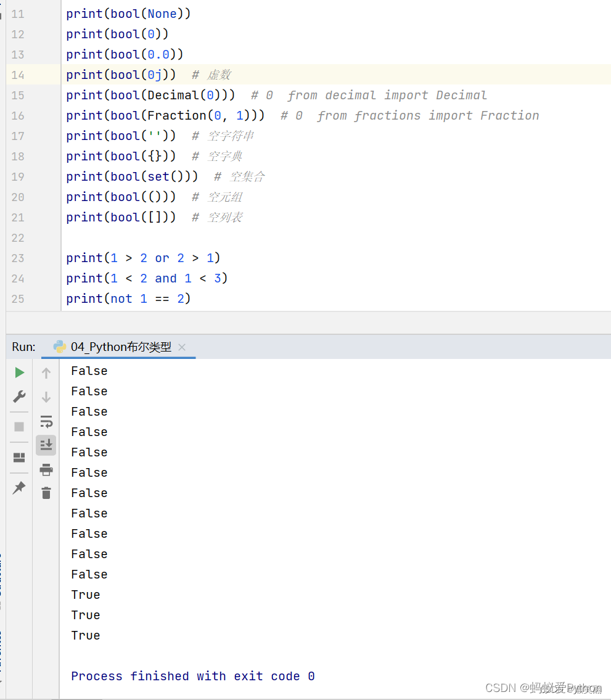Click Down the stack trace arrow
The height and width of the screenshot is (700, 611).
[x=46, y=397]
